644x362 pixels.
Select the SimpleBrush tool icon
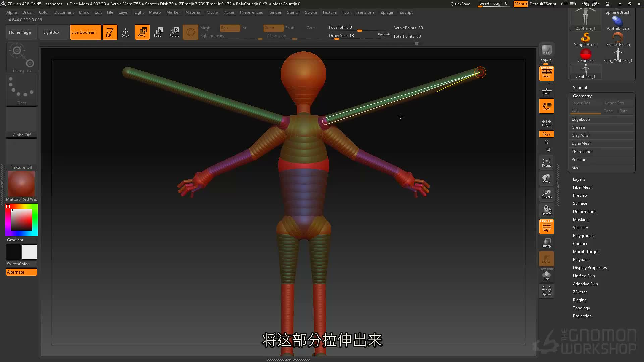pos(586,39)
